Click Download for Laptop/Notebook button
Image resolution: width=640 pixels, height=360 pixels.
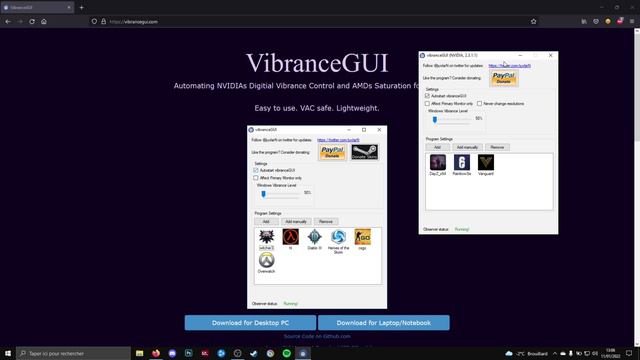tap(384, 323)
